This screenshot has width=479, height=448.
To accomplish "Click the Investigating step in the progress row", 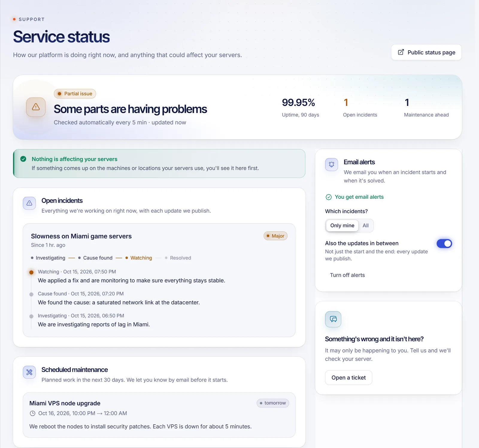I will coord(48,258).
